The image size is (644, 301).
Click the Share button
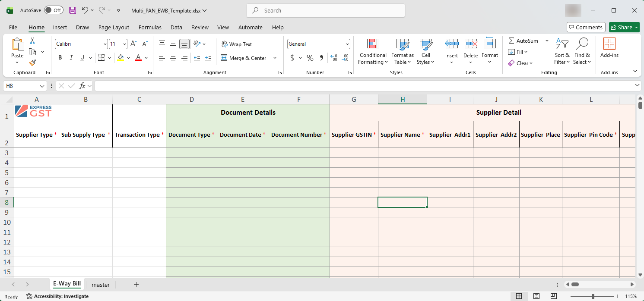(624, 27)
